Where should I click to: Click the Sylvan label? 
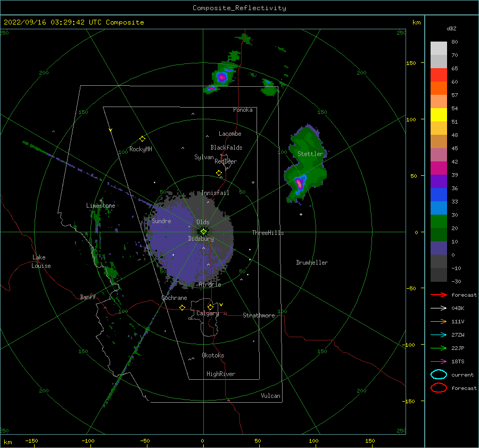[204, 157]
